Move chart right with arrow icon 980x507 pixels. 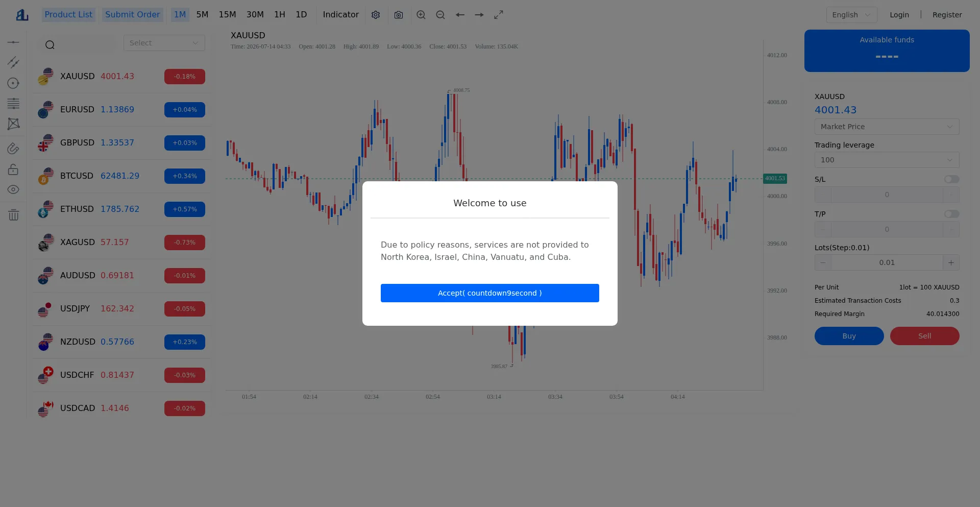click(x=479, y=15)
